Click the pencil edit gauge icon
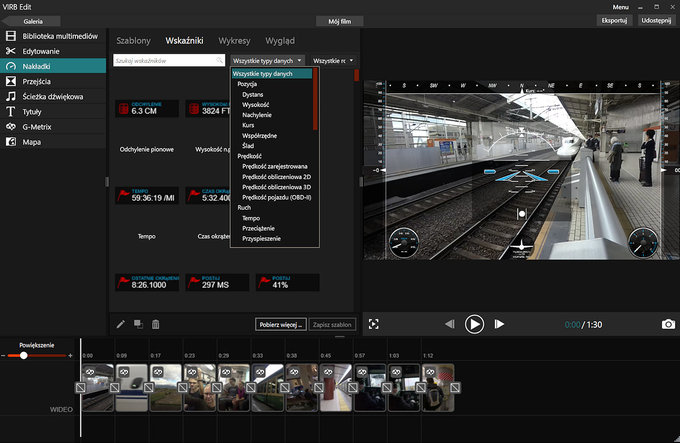The height and width of the screenshot is (443, 680). click(x=121, y=324)
